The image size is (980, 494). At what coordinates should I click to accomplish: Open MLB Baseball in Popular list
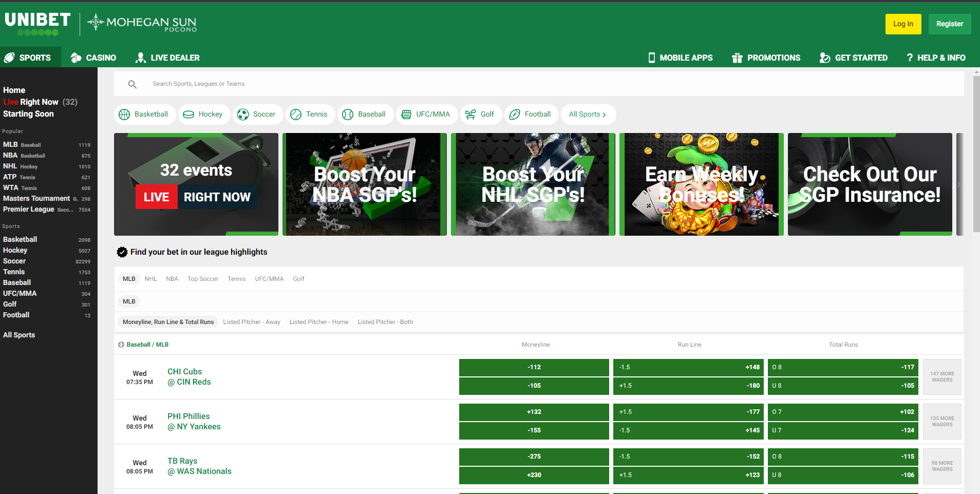47,145
